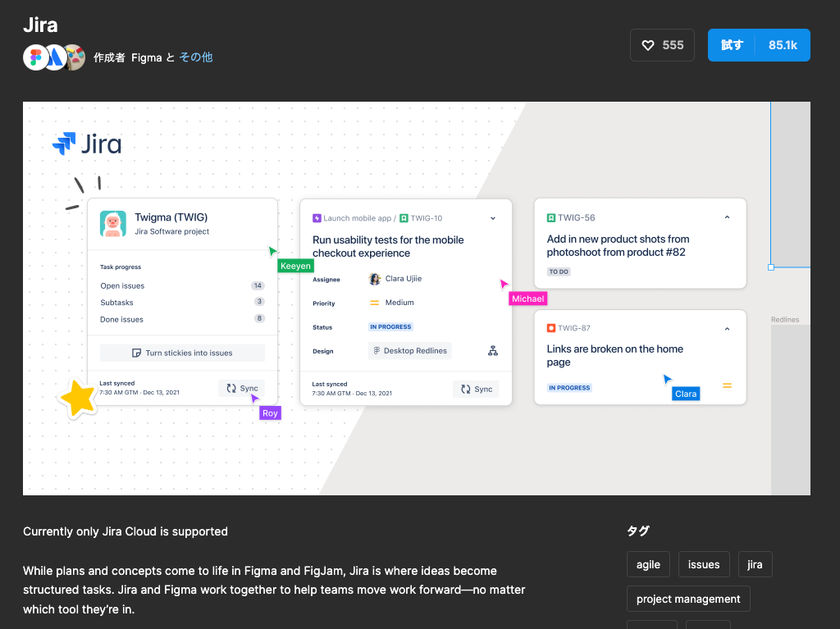Click the purple epic icon before Launch mobile app
This screenshot has width=840, height=629.
(317, 218)
